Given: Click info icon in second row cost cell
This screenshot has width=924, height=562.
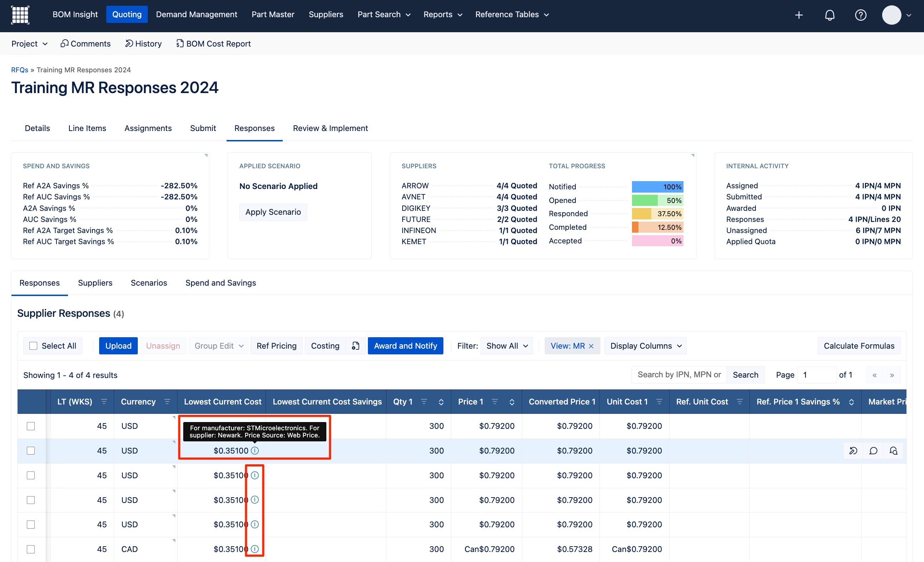Looking at the screenshot, I should pyautogui.click(x=255, y=451).
